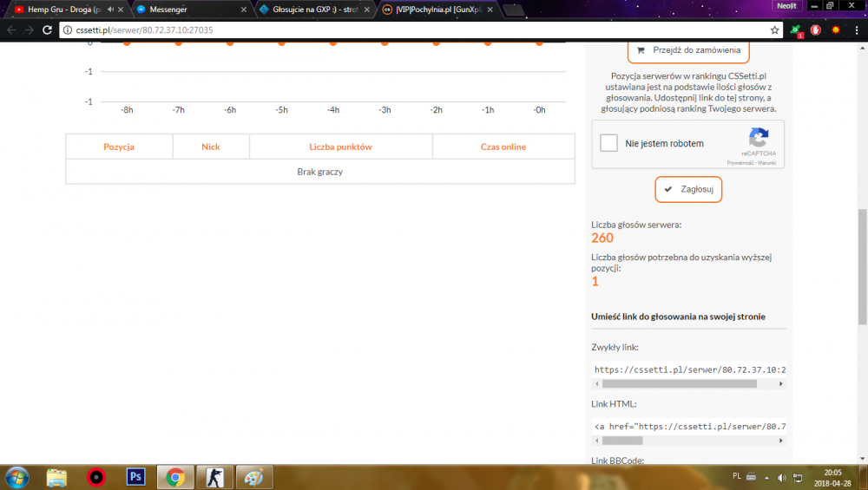The image size is (868, 490).
Task: Click the volume speaker tray icon
Action: click(x=783, y=477)
